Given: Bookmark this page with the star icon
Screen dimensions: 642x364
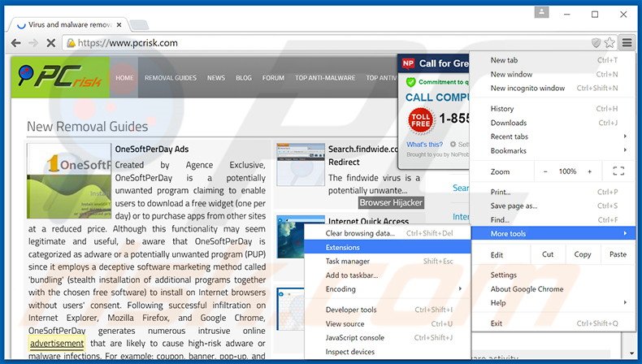Looking at the screenshot, I should tap(609, 42).
